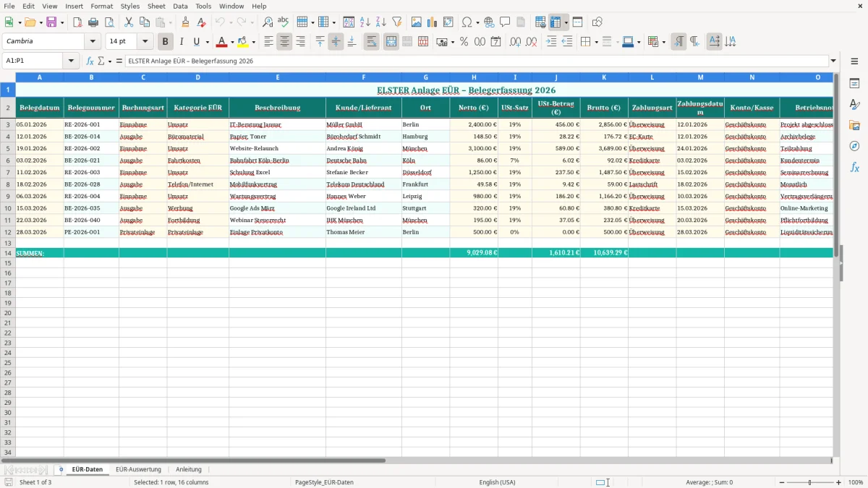Screen dimensions: 868x488
Task: Open the Open document dropdown arrow
Action: 41,23
